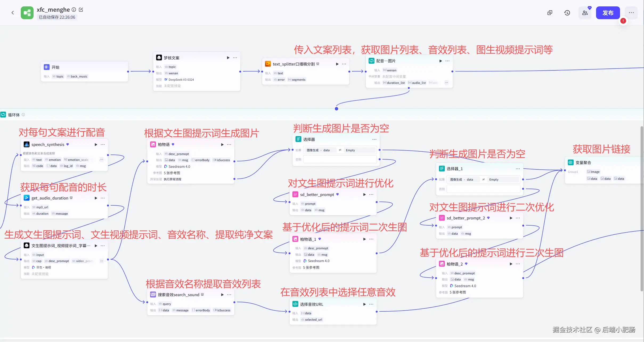Image resolution: width=644 pixels, height=342 pixels.
Task: Expand hidden outputs in 配音一图片 node
Action: point(446,83)
